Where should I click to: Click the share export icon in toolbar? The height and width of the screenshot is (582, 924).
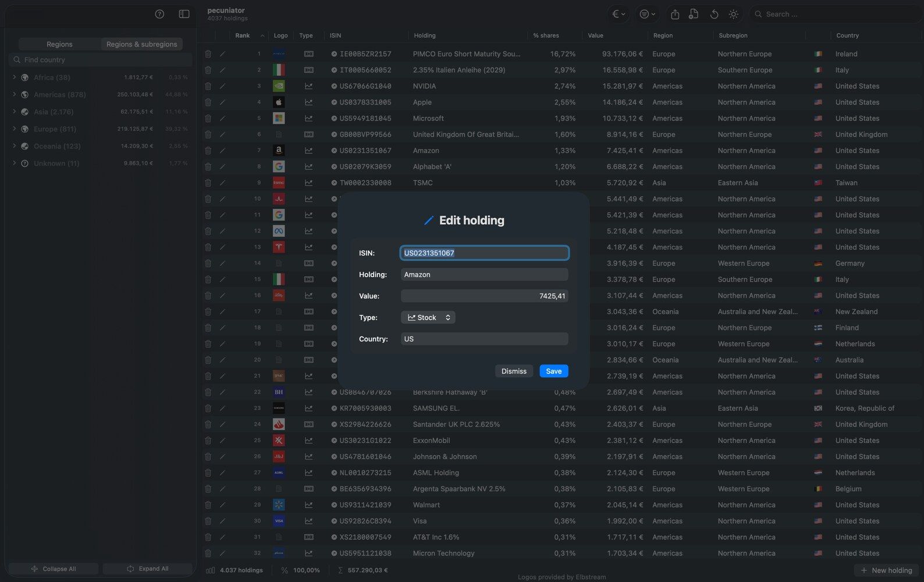[x=675, y=14]
